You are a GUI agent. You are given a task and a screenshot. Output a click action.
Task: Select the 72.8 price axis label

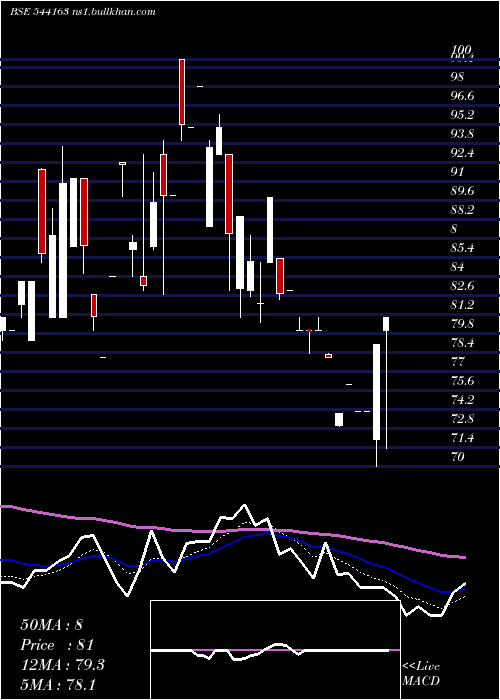click(462, 419)
